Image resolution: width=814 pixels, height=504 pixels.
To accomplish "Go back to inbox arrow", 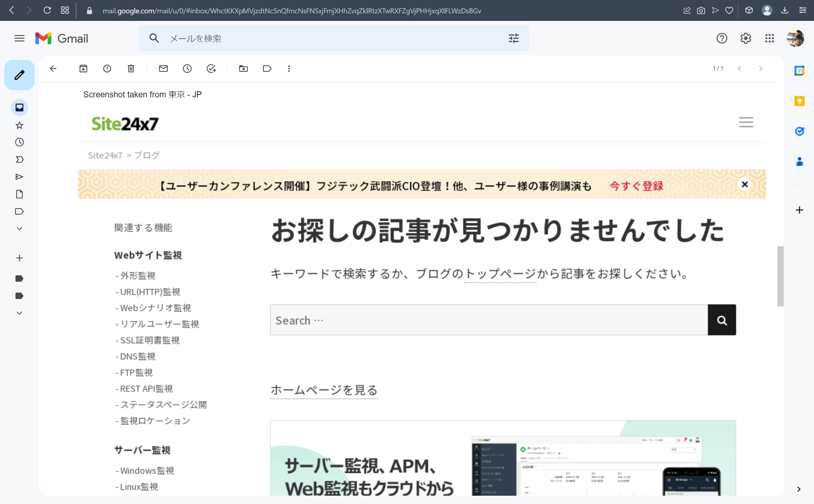I will [53, 69].
